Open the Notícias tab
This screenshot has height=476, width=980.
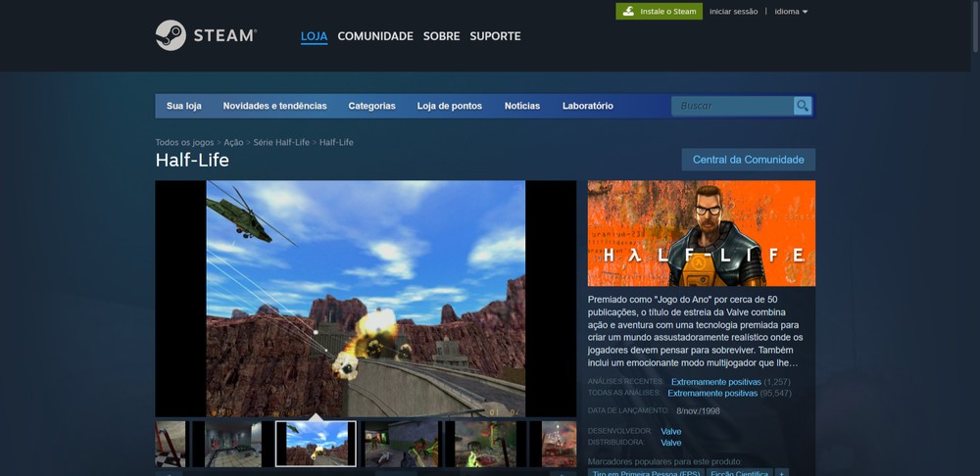tap(522, 106)
